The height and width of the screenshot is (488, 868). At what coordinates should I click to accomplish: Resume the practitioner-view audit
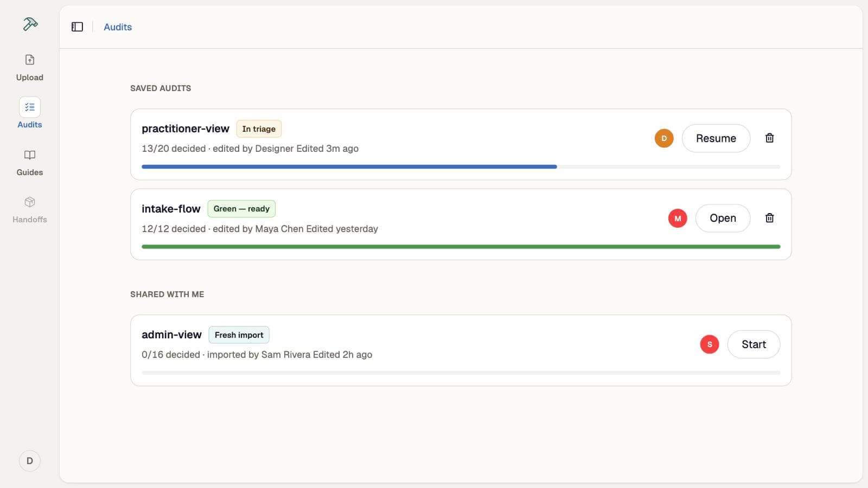tap(716, 138)
